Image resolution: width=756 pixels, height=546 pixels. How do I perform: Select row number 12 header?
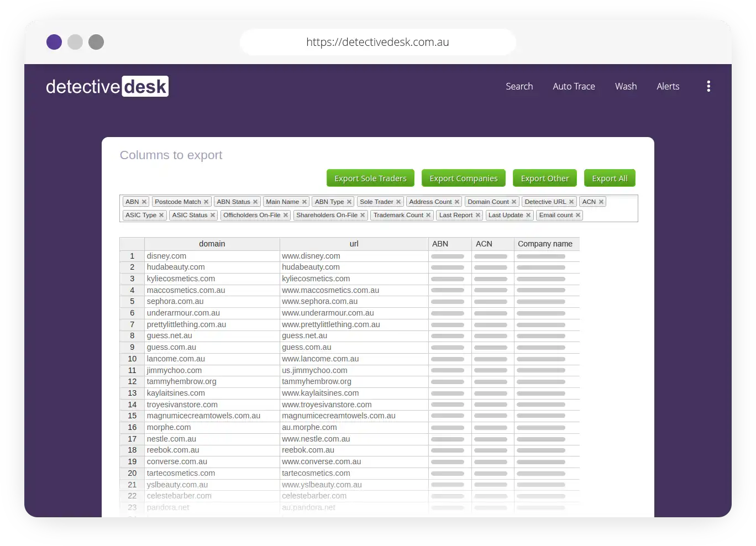(132, 382)
